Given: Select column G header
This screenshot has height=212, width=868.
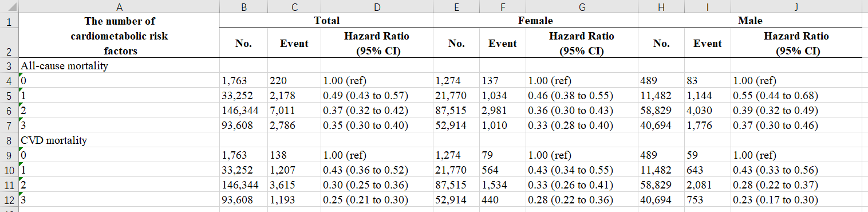Looking at the screenshot, I should tap(582, 7).
